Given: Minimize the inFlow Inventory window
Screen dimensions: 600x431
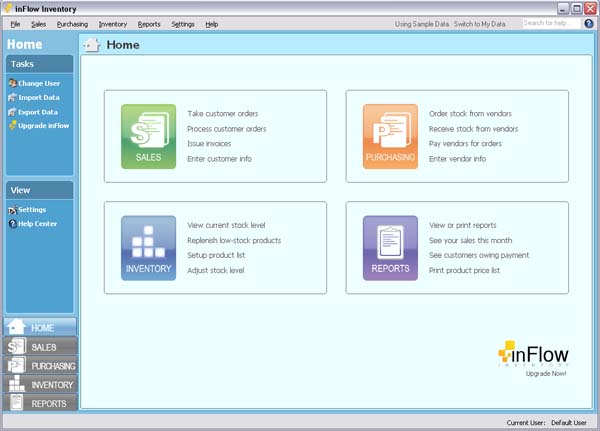Looking at the screenshot, I should tap(563, 8).
